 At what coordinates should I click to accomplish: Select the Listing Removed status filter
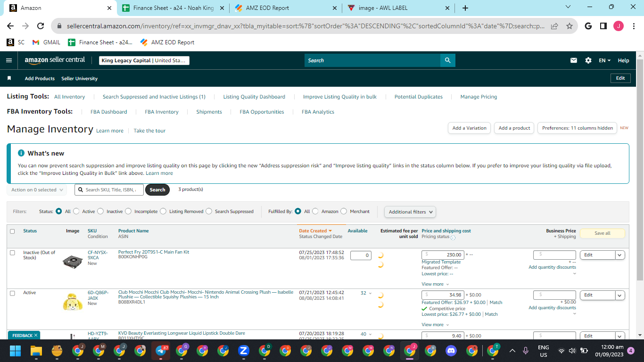tap(163, 212)
